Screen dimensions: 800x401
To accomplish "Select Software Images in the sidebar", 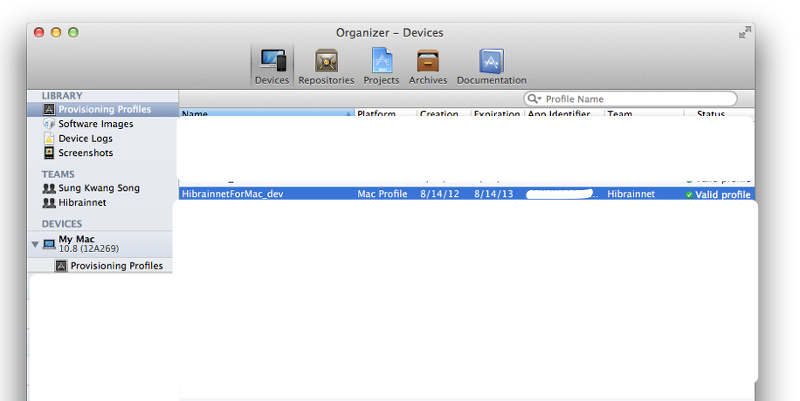I will coord(95,124).
